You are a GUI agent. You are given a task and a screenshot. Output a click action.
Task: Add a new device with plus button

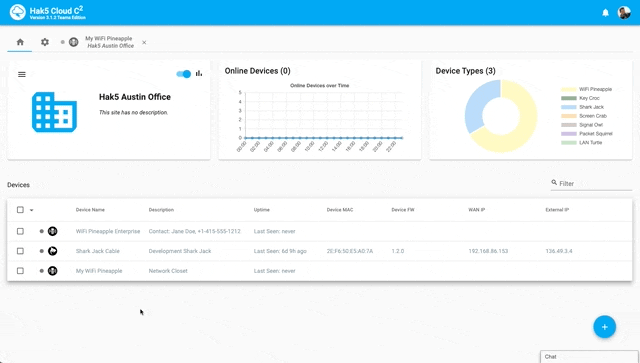[604, 327]
